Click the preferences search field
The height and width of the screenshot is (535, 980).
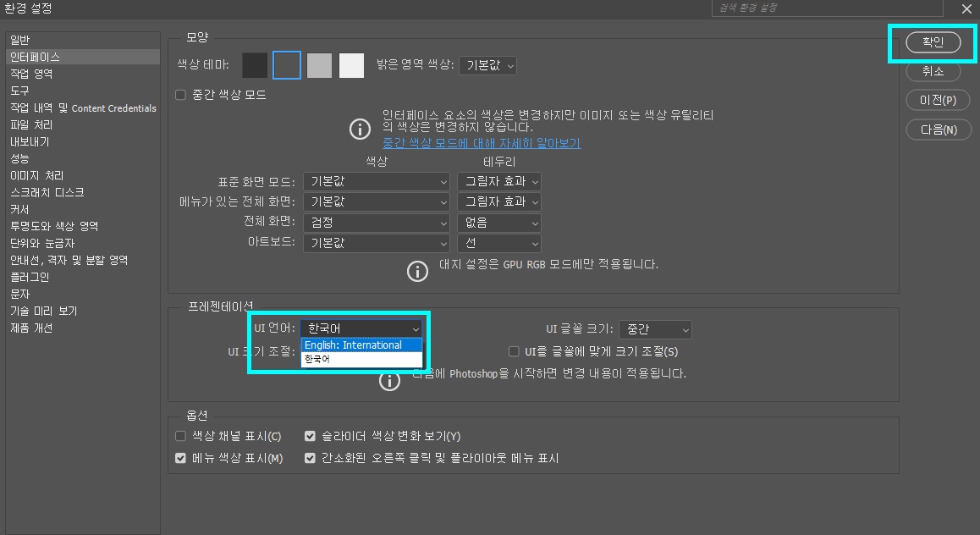click(825, 8)
